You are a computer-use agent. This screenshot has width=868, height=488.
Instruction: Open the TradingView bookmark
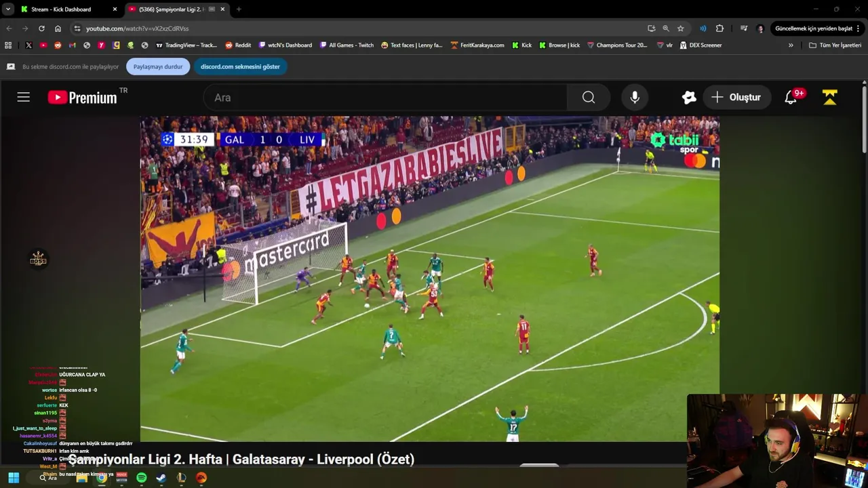click(186, 45)
